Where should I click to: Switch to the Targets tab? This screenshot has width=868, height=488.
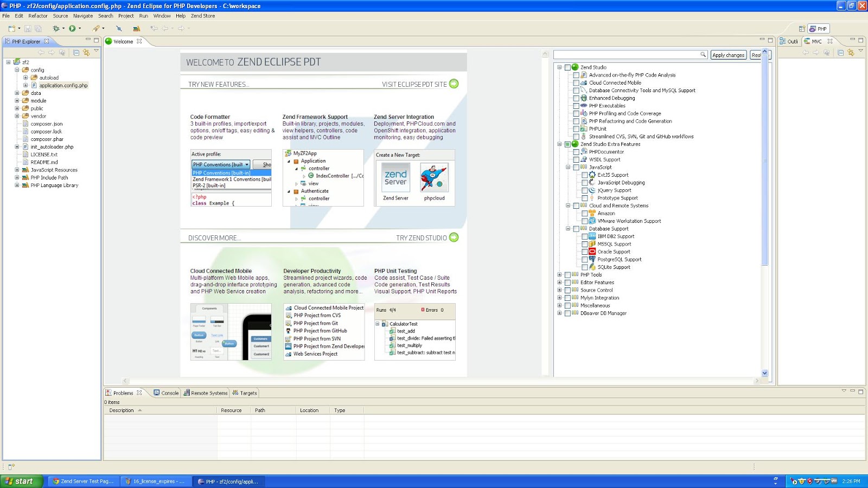(x=245, y=393)
